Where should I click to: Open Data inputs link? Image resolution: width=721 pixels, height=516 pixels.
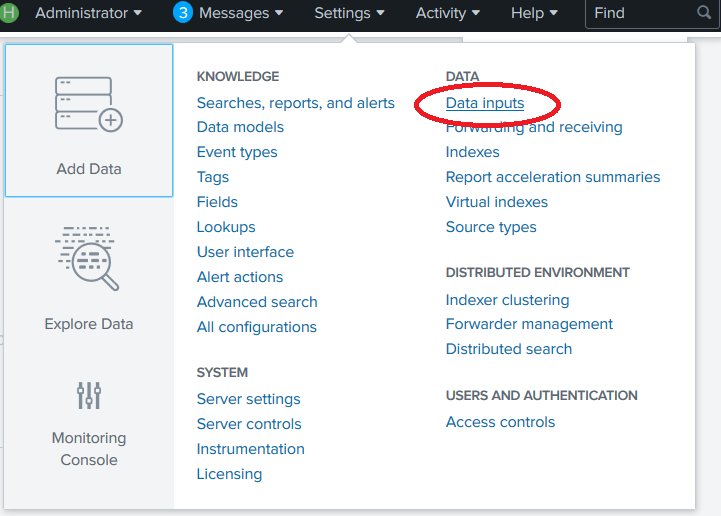[x=485, y=103]
